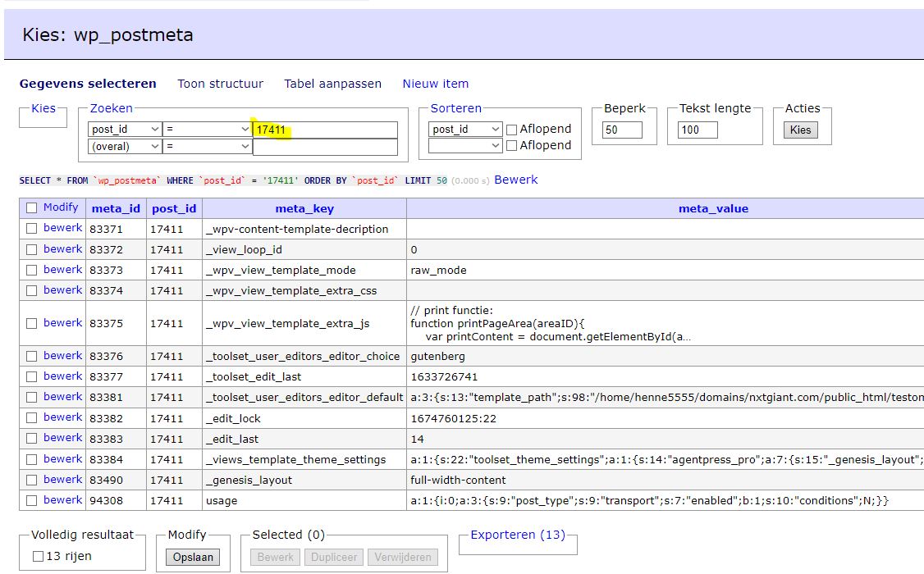
Task: Click the Verwijderen button
Action: click(x=402, y=557)
